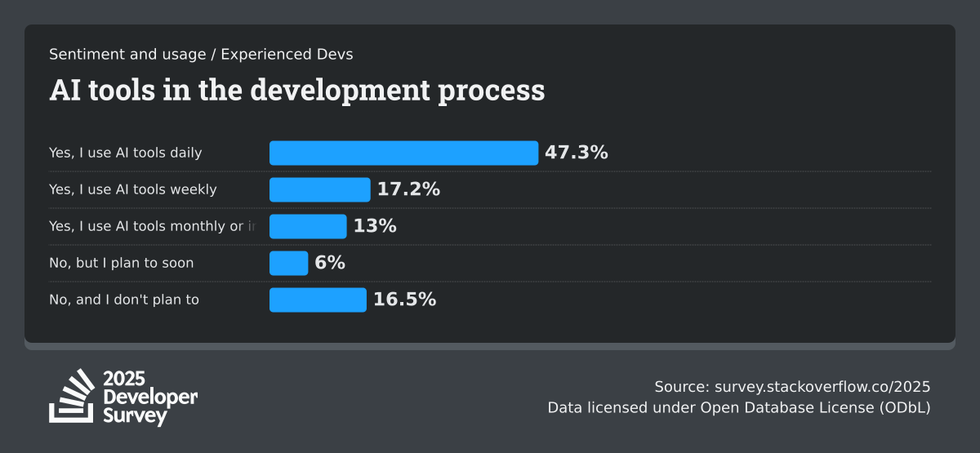Click the "No, but I plan to soon" bar
The image size is (980, 453).
point(288,263)
